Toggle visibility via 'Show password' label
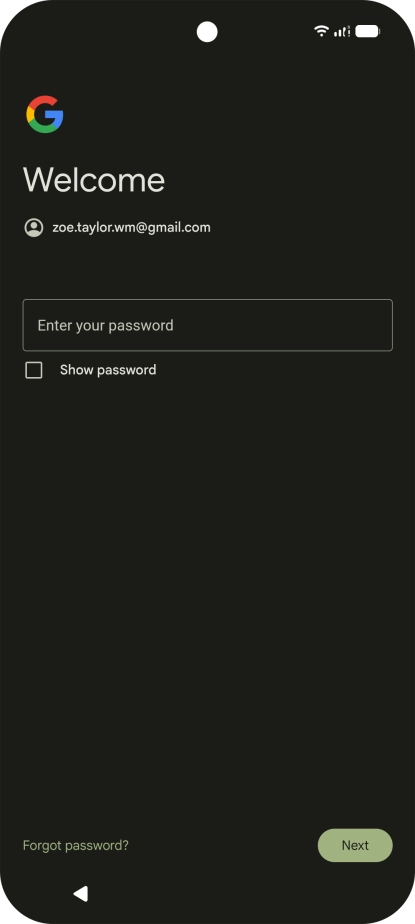Image resolution: width=415 pixels, height=924 pixels. point(108,370)
